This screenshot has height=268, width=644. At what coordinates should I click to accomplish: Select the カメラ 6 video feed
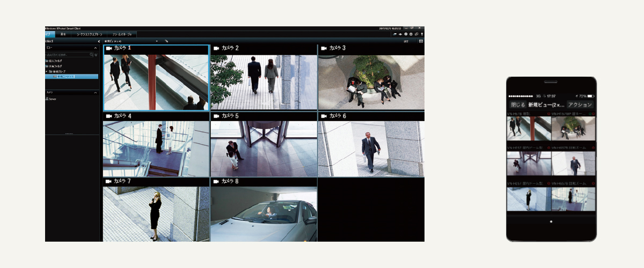(x=371, y=148)
